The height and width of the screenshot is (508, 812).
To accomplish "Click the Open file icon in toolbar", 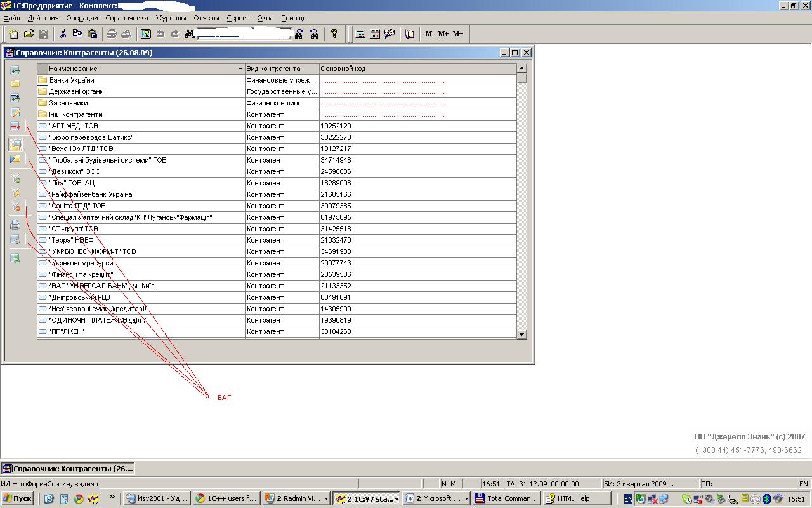I will point(29,34).
